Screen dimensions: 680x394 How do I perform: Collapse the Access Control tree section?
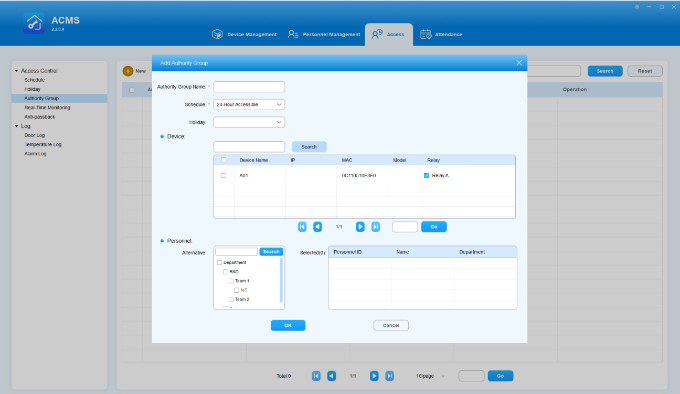coord(16,71)
